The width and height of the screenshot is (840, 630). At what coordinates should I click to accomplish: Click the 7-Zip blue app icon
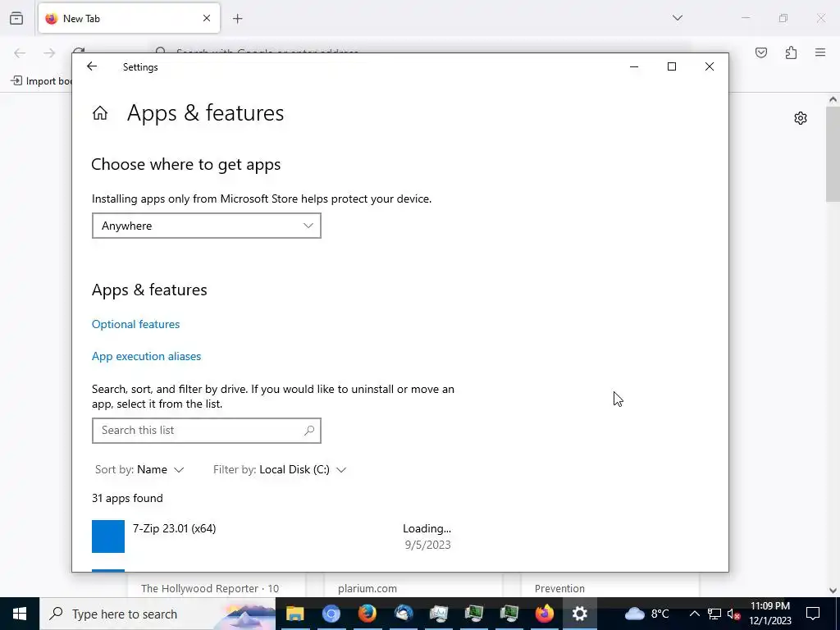tap(108, 536)
